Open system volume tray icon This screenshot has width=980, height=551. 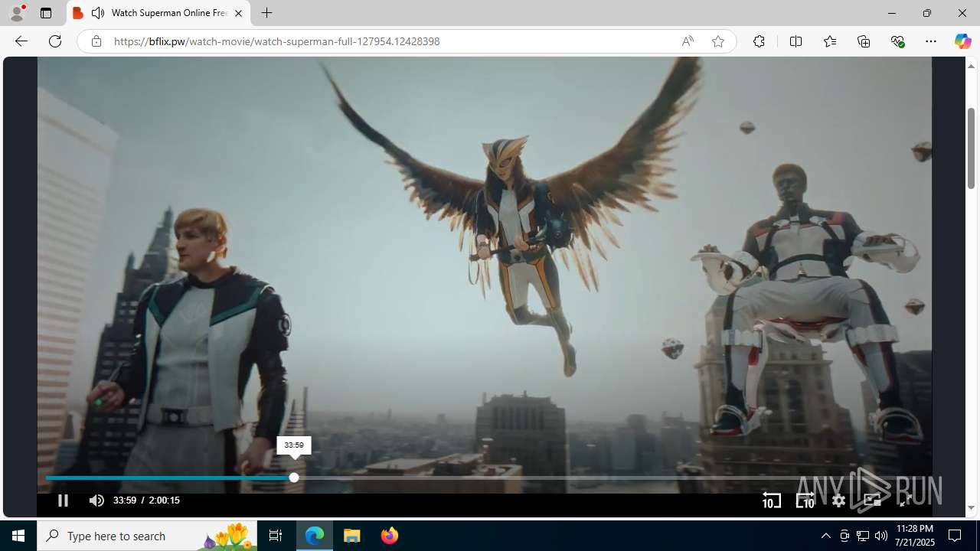tap(881, 536)
